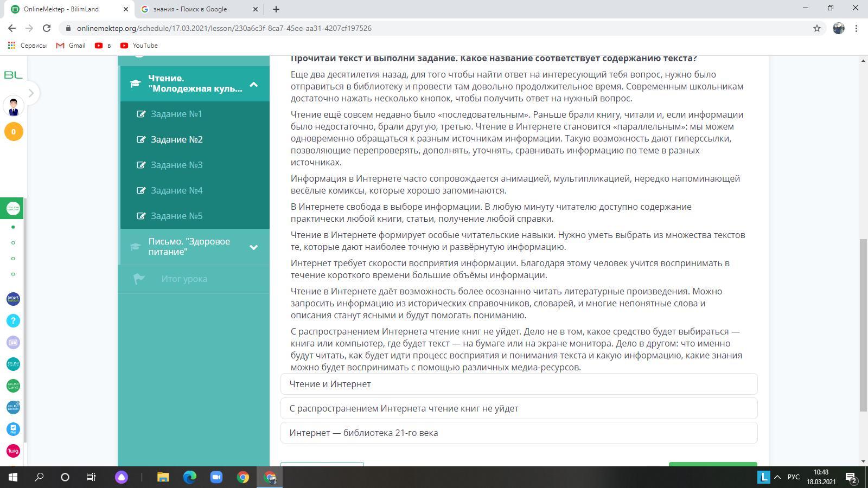Click the BL logo in the sidebar
The width and height of the screenshot is (868, 488).
pos(13,75)
